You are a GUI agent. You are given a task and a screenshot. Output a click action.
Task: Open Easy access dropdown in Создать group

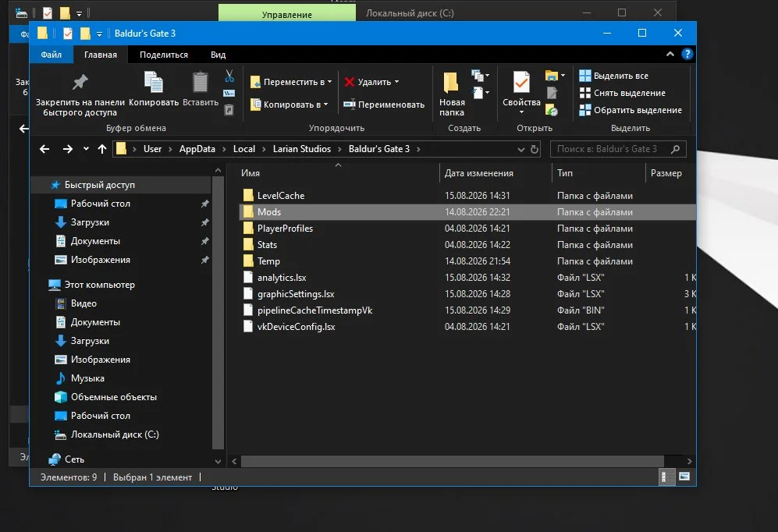(480, 93)
